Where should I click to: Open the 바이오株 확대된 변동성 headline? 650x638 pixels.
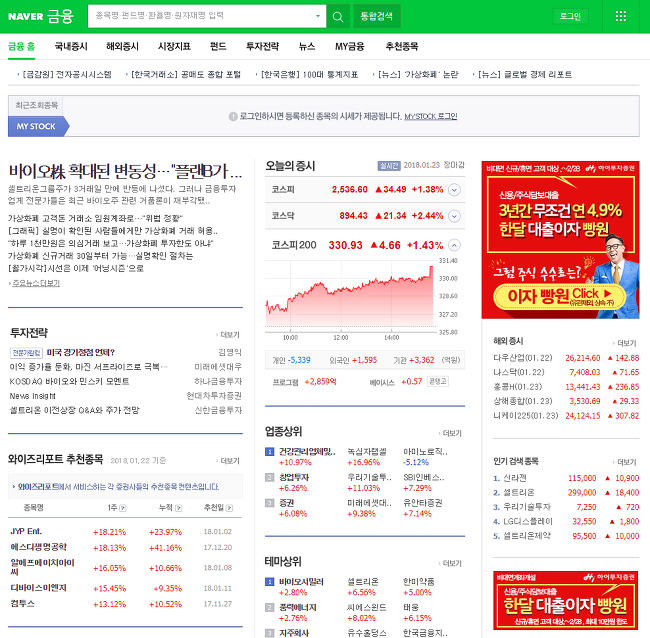coord(125,171)
